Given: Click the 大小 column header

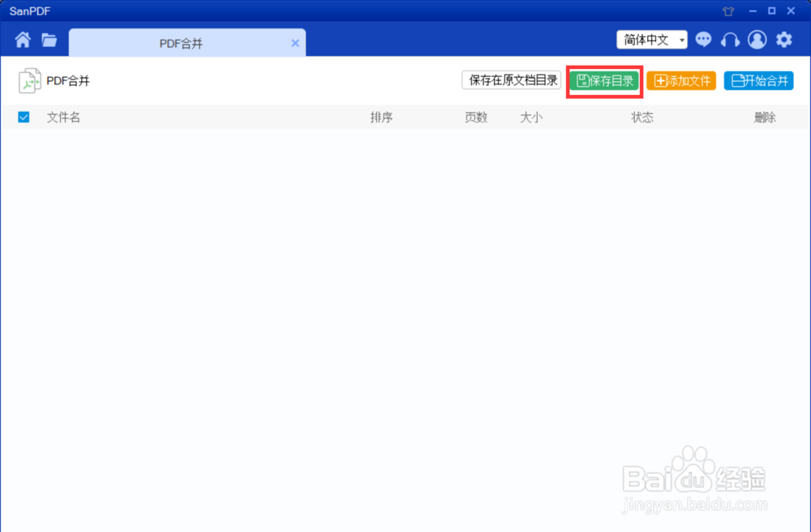Looking at the screenshot, I should pyautogui.click(x=531, y=118).
